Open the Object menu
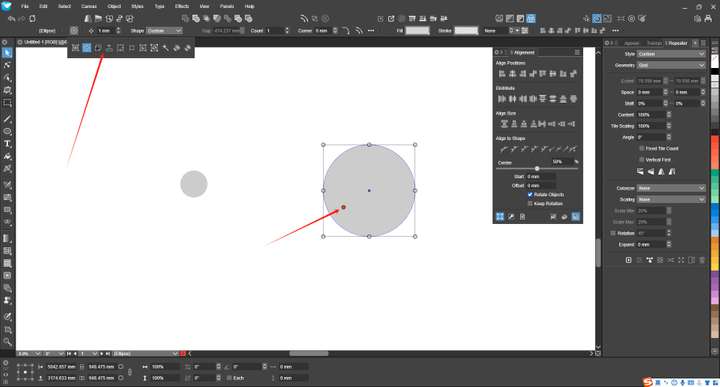The image size is (720, 387). click(114, 6)
